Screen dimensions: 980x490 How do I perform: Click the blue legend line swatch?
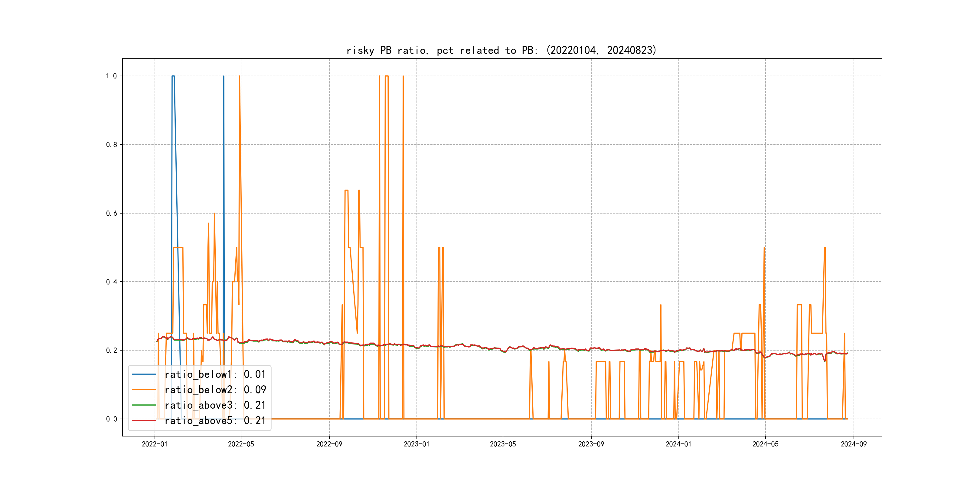coord(144,374)
